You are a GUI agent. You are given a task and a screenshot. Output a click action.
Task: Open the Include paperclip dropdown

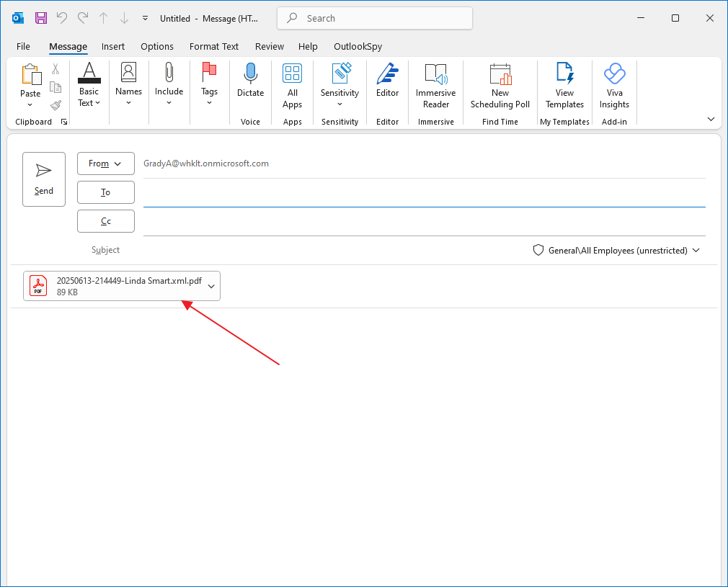pos(169,84)
